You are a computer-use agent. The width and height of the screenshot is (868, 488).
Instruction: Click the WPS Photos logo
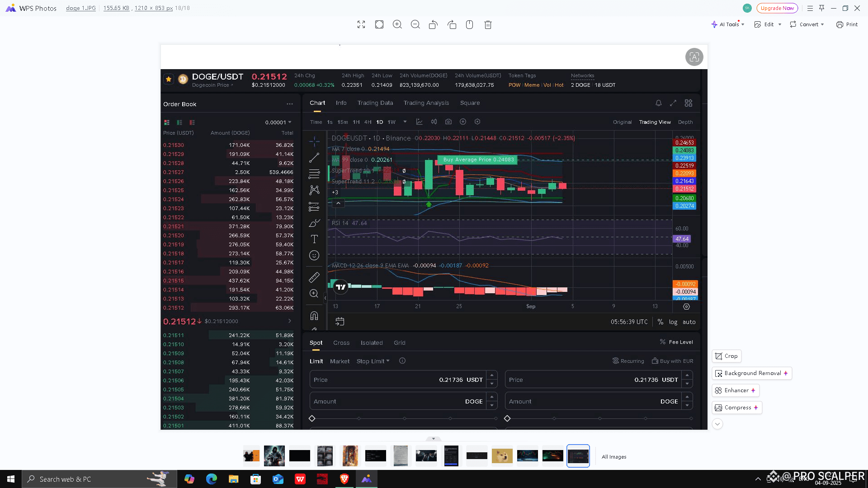[10, 8]
